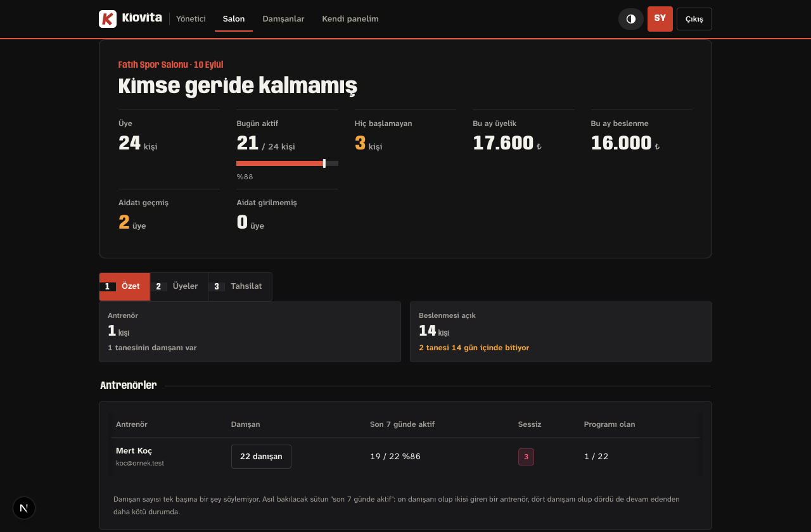
Task: Click the %88 percentage label
Action: [245, 177]
